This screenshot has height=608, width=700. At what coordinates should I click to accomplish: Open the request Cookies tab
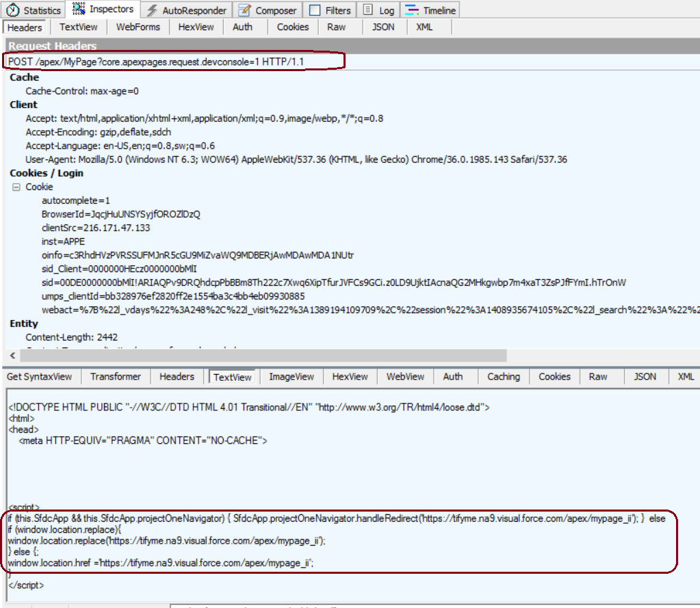click(293, 27)
